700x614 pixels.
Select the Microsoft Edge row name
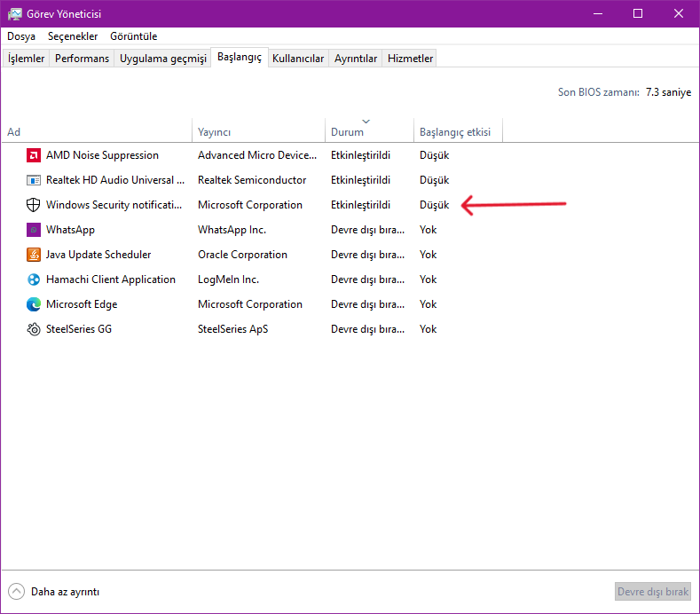(82, 304)
